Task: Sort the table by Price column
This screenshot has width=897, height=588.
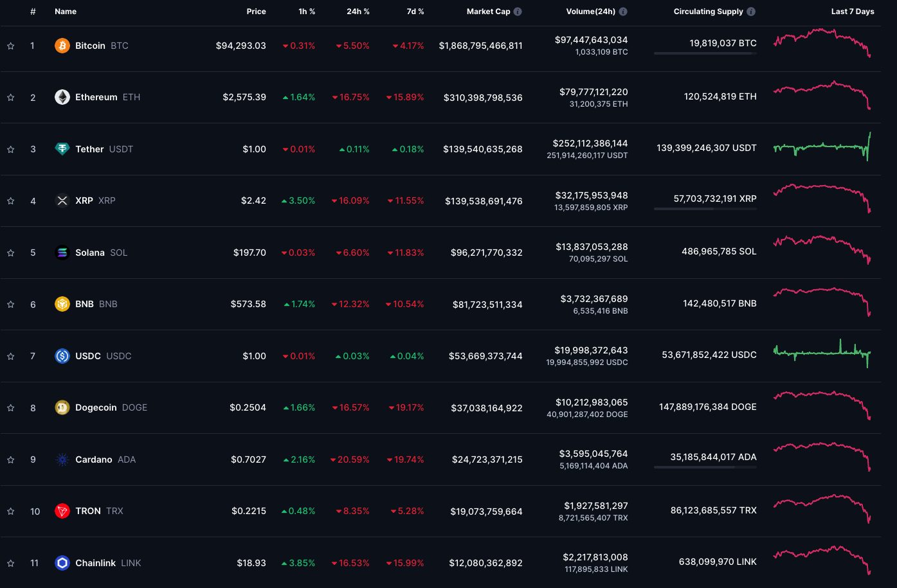Action: (x=256, y=12)
